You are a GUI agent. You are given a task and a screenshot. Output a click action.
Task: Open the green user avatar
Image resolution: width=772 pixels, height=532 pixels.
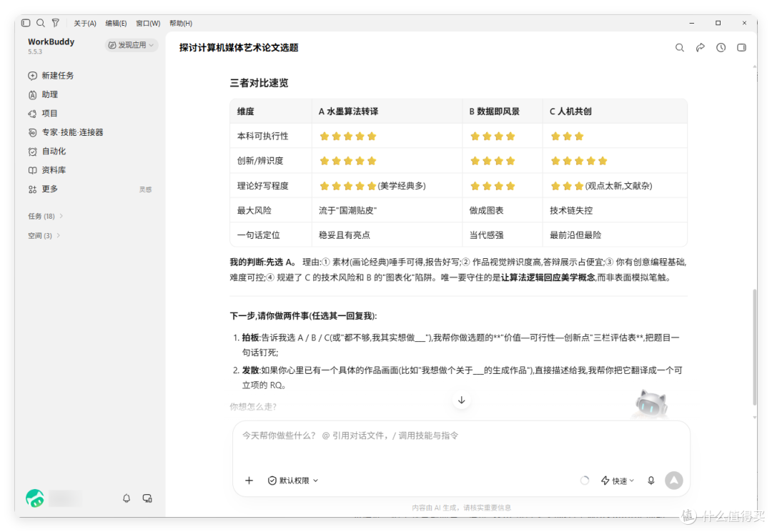(34, 498)
